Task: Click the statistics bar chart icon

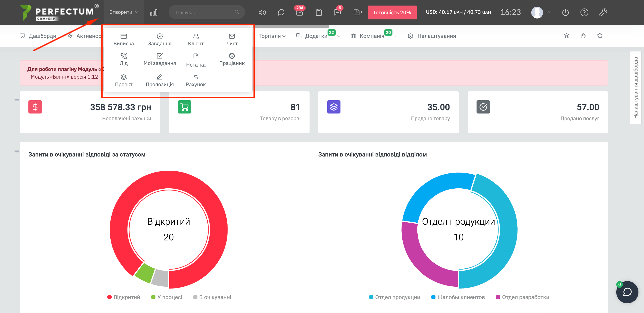Action: click(154, 12)
